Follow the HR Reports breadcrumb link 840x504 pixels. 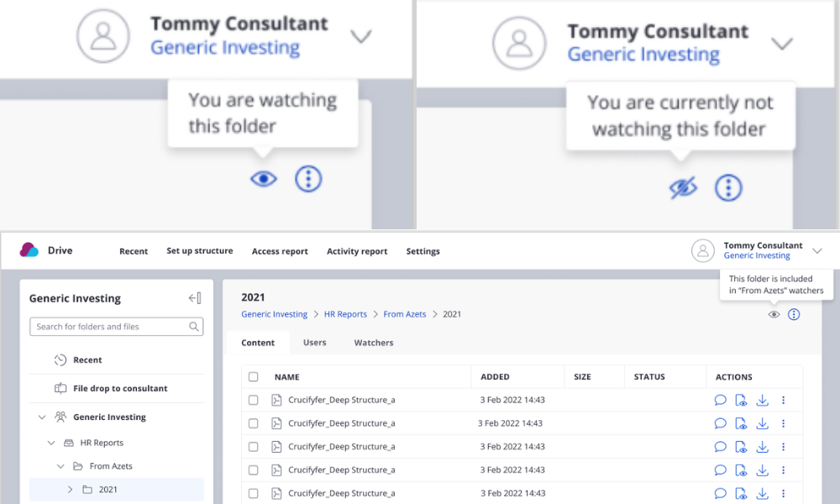tap(345, 314)
